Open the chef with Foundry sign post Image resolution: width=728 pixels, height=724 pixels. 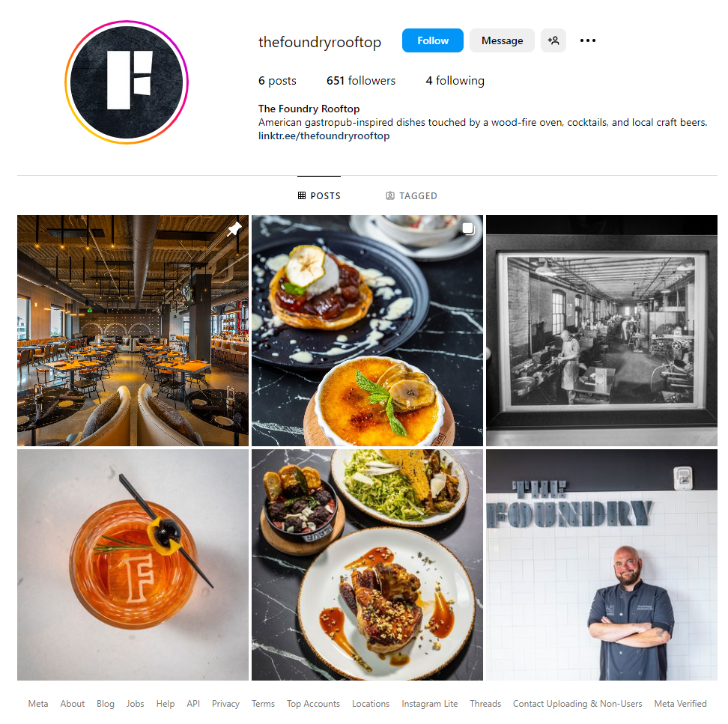click(601, 565)
